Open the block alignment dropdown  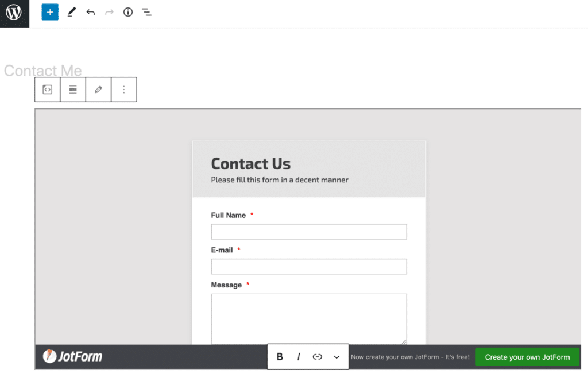tap(73, 90)
